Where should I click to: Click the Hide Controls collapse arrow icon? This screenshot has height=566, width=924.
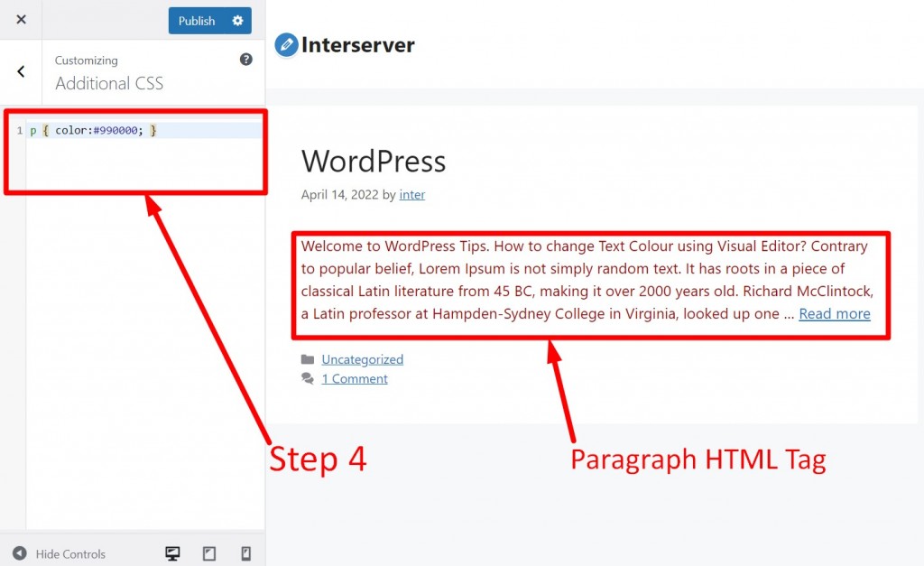20,553
